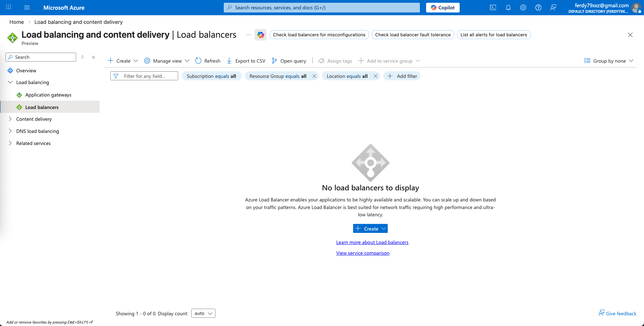
Task: Open the Display count auto dropdown
Action: pyautogui.click(x=203, y=313)
